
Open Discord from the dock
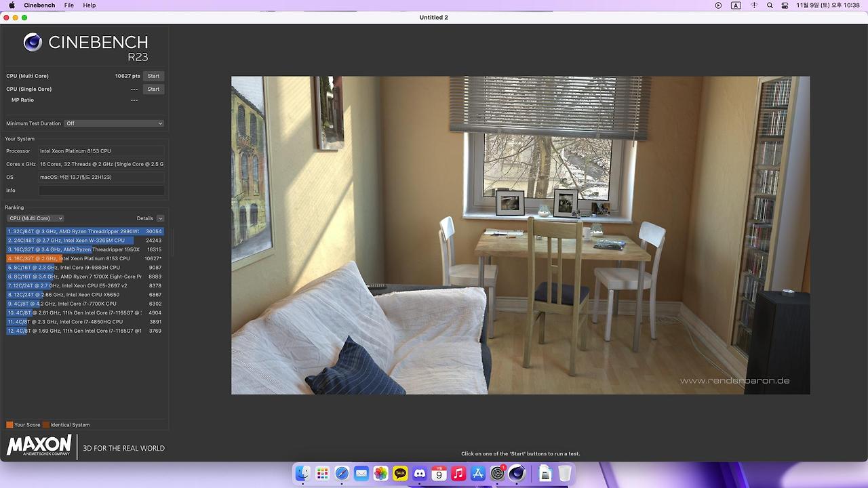[420, 474]
